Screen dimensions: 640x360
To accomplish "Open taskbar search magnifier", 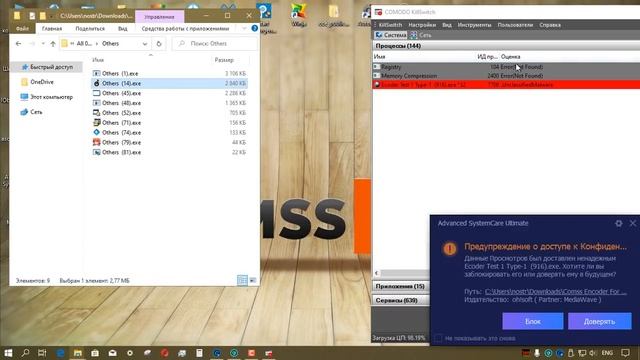I will point(25,353).
